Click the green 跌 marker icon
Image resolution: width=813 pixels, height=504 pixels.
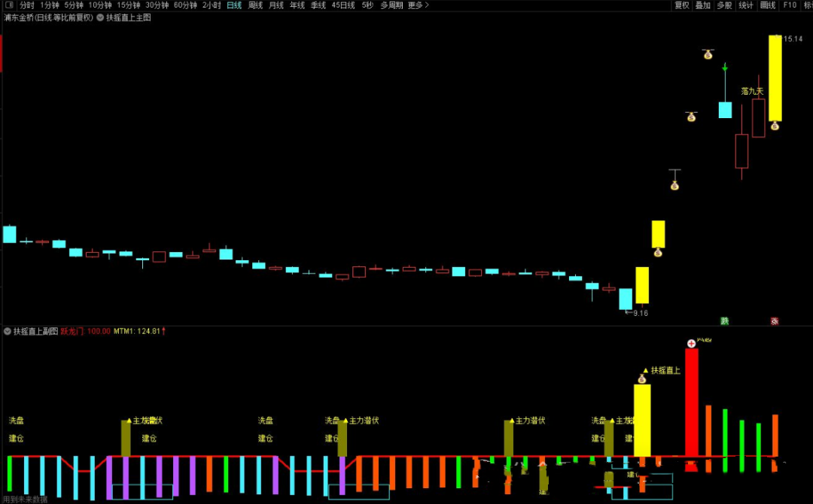[x=724, y=321]
